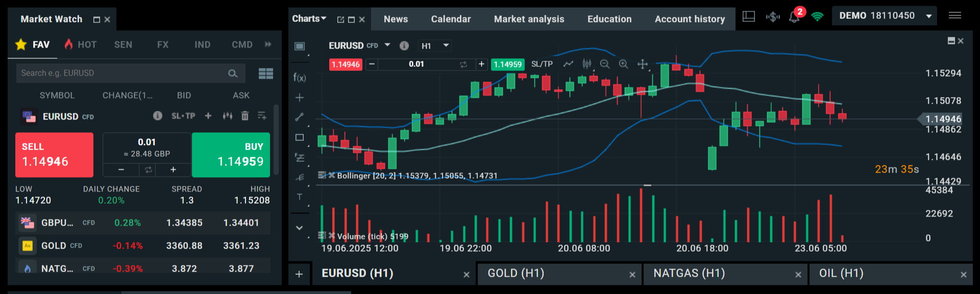This screenshot has height=294, width=980.
Task: Click chart buy price 1.14959 button
Action: click(x=507, y=64)
